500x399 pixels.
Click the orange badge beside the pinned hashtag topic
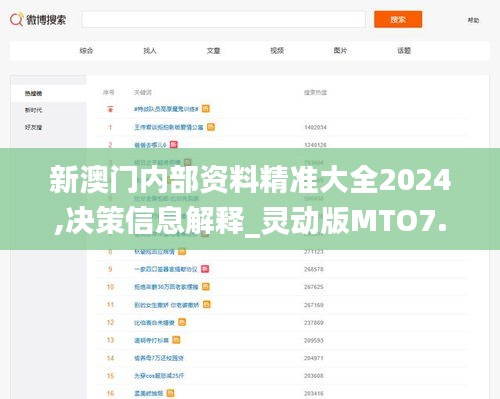[x=206, y=109]
